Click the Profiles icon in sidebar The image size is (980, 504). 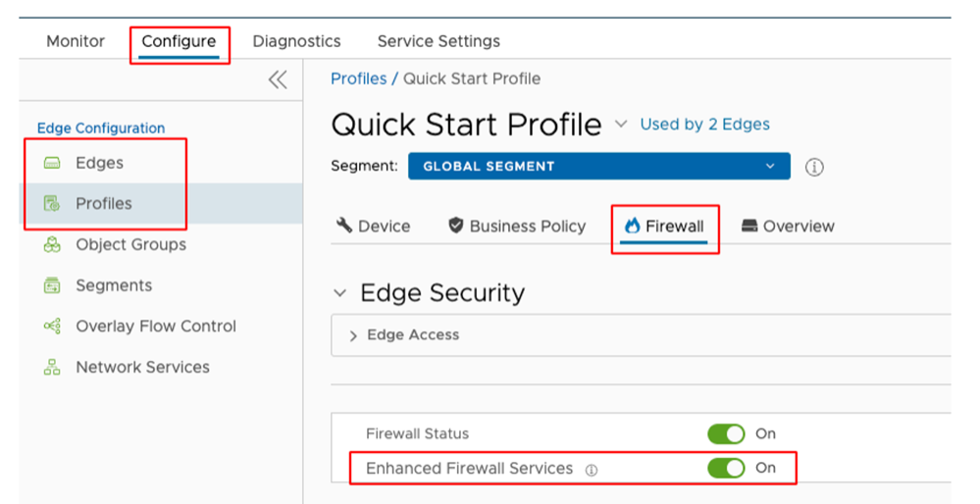pos(52,204)
